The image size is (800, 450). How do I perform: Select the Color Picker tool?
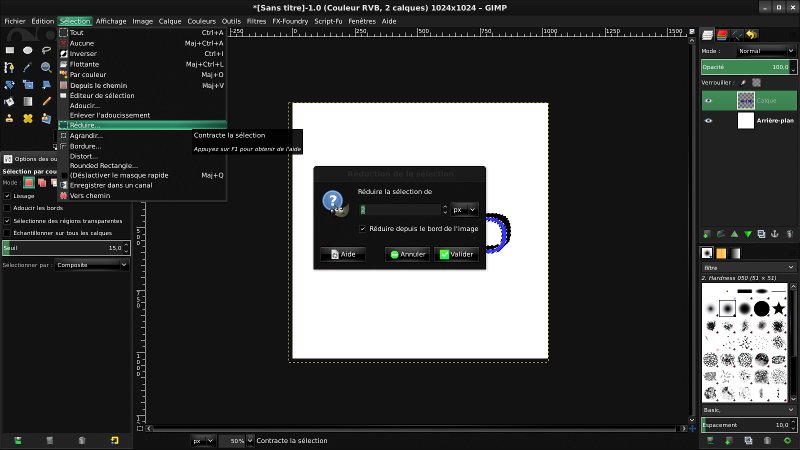pyautogui.click(x=28, y=67)
